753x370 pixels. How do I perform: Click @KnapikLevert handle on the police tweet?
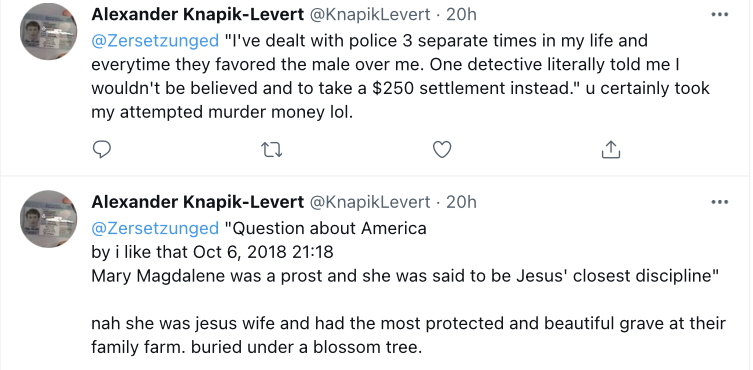[369, 15]
